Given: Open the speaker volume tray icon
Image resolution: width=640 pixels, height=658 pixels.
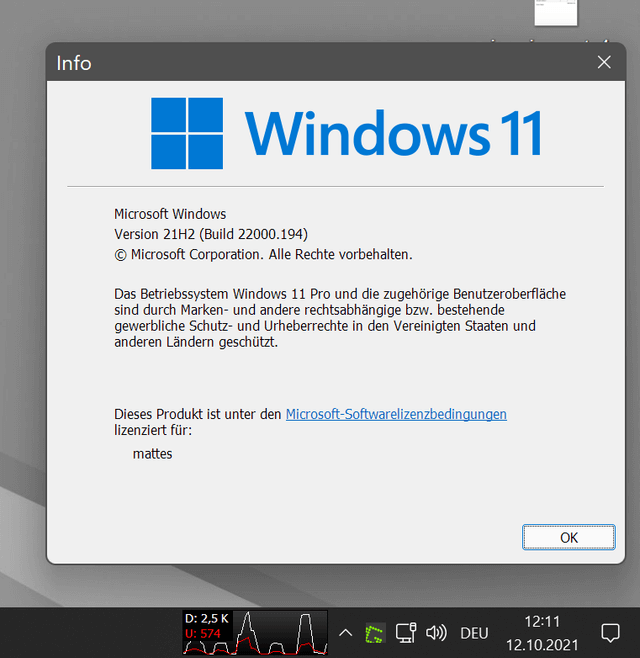Looking at the screenshot, I should point(436,633).
